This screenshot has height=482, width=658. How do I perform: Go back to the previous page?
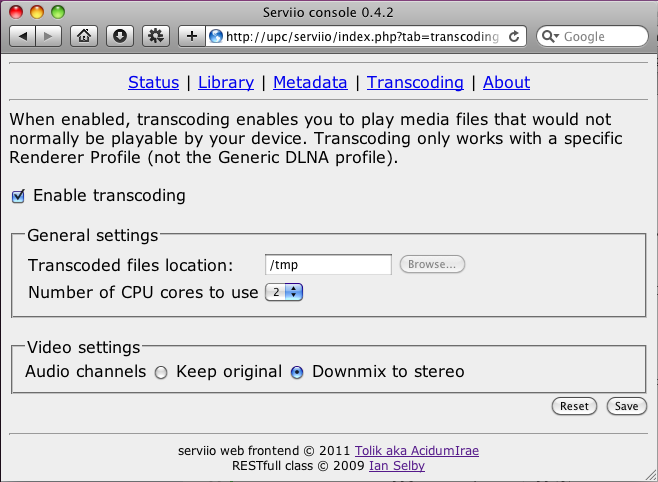tap(23, 37)
